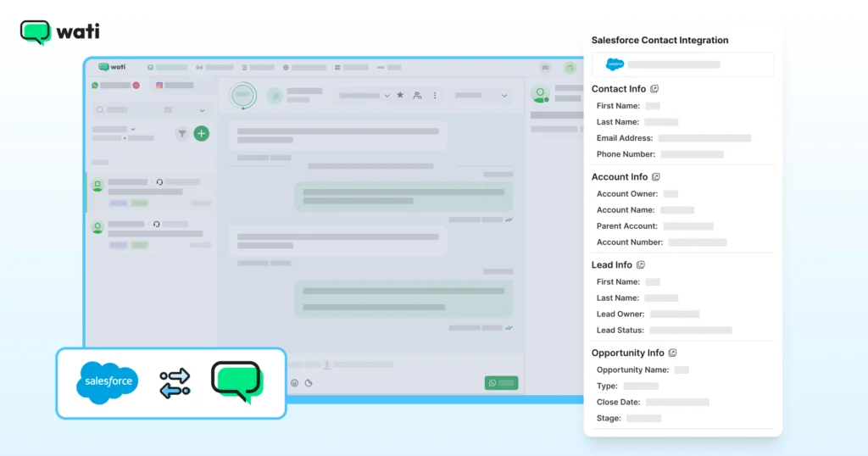This screenshot has width=868, height=456.
Task: Click the wati logo inside the app header
Action: point(112,67)
